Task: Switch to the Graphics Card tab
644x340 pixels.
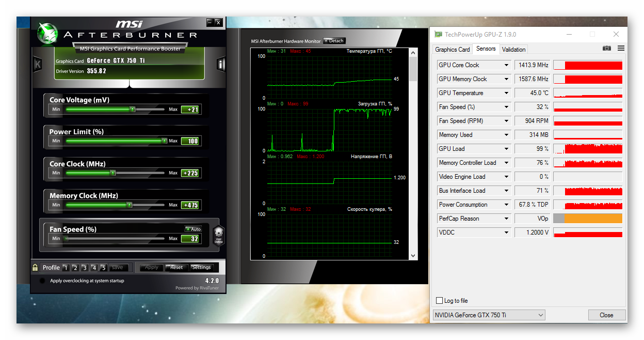Action: pyautogui.click(x=453, y=50)
